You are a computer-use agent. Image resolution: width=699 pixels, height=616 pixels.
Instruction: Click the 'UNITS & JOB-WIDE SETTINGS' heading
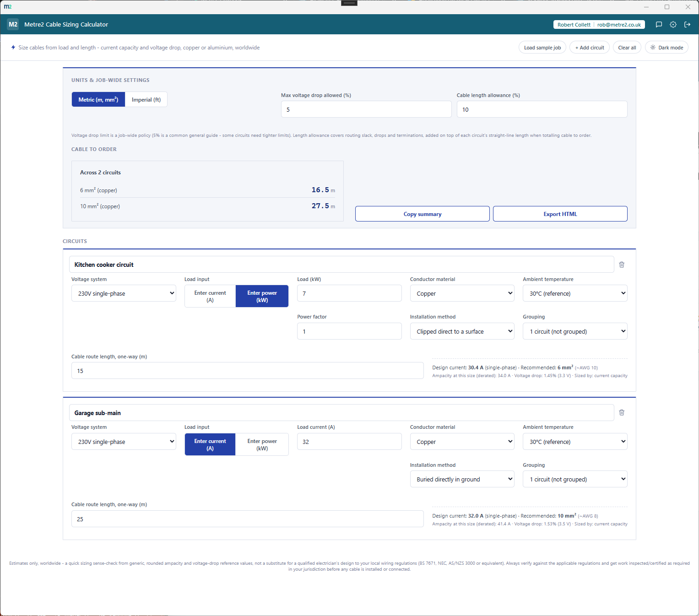coord(110,80)
